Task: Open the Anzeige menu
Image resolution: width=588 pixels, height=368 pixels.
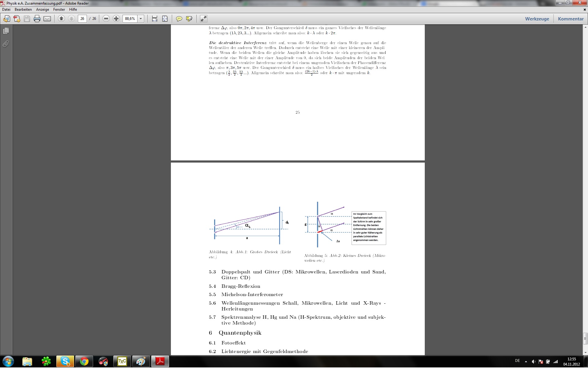Action: (43, 9)
